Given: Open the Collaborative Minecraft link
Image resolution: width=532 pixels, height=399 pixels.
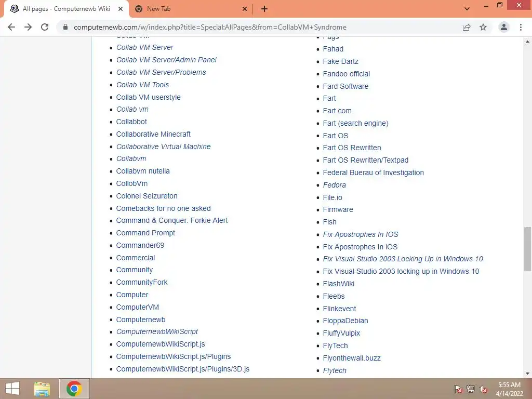Looking at the screenshot, I should coord(153,135).
